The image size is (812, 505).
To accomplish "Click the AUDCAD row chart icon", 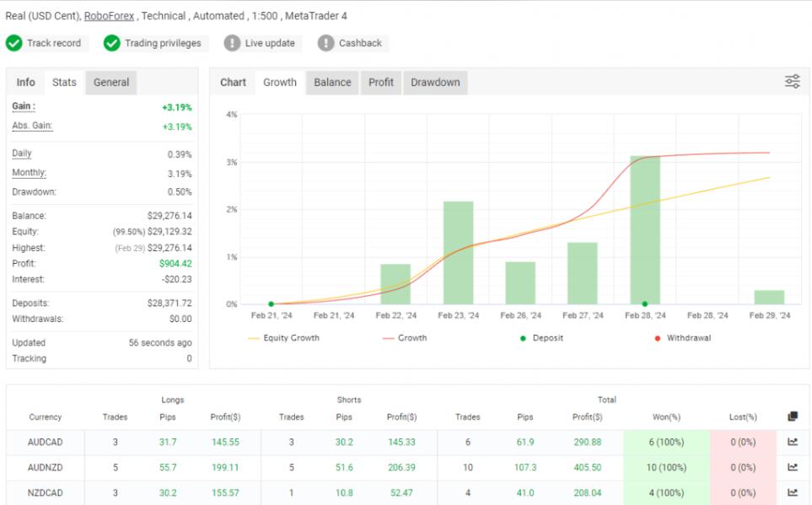I will coord(792,442).
